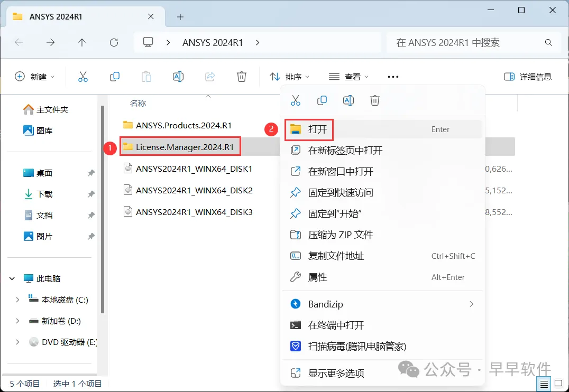Unpin Downloads from quick access
This screenshot has height=392, width=569.
tap(91, 194)
